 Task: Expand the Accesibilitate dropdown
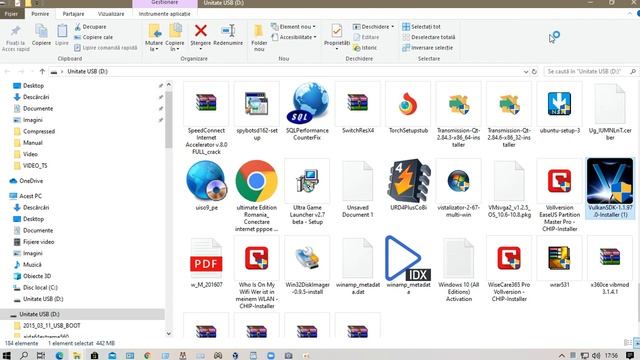coord(294,37)
